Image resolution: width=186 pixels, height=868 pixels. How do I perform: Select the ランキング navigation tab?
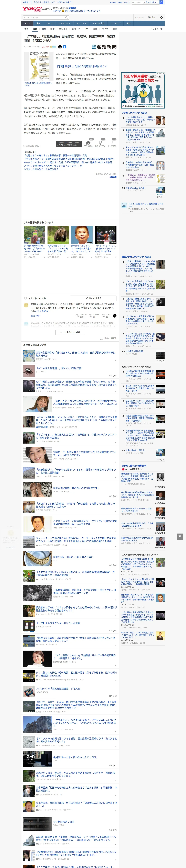coord(115,24)
